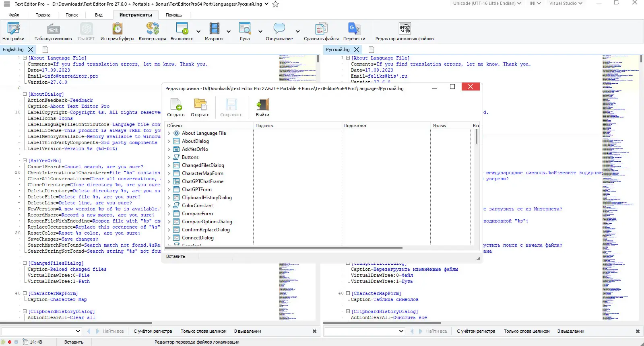
Task: Click Найти все in right search bar
Action: click(x=436, y=331)
